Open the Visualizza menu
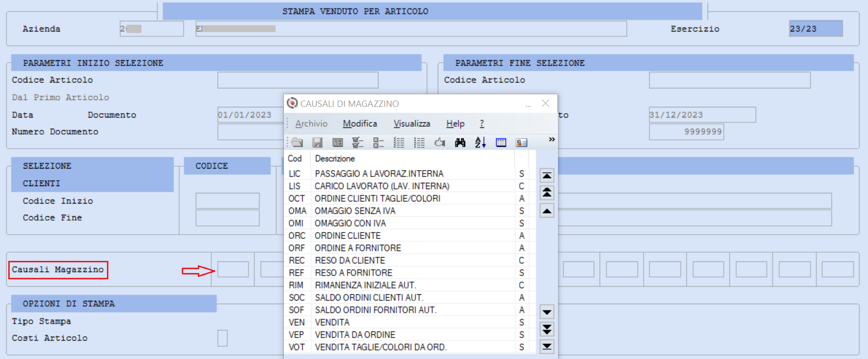The image size is (868, 359). (412, 124)
